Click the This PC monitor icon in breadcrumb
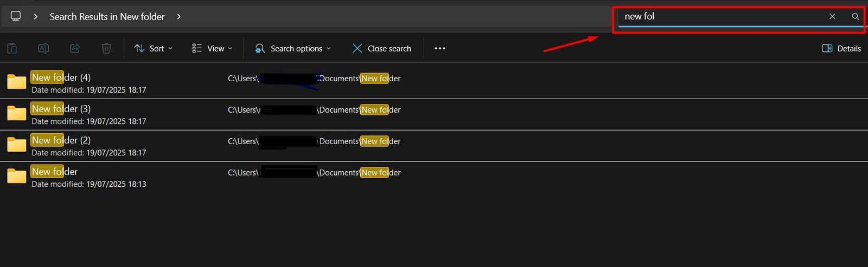 tap(16, 16)
